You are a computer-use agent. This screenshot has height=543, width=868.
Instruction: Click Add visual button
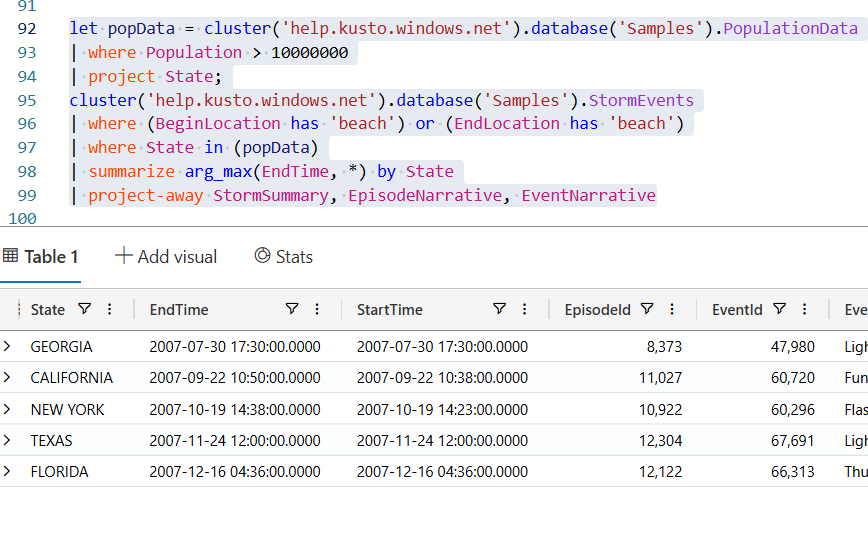tap(166, 257)
